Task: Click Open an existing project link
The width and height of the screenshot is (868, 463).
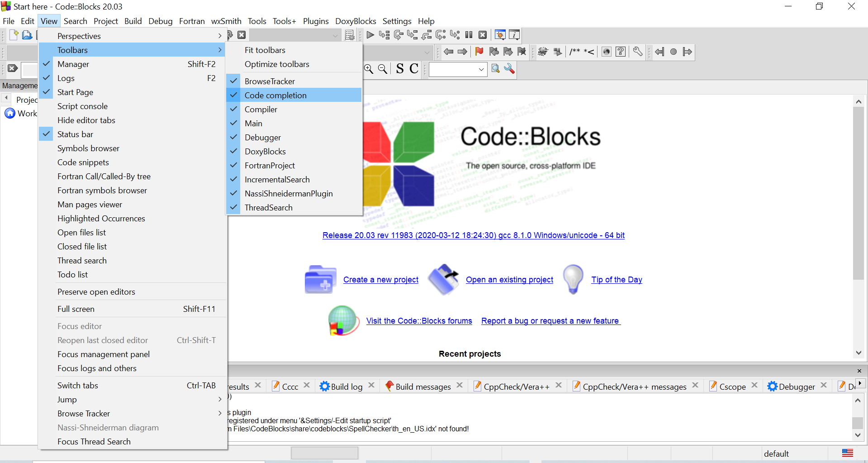Action: [509, 280]
